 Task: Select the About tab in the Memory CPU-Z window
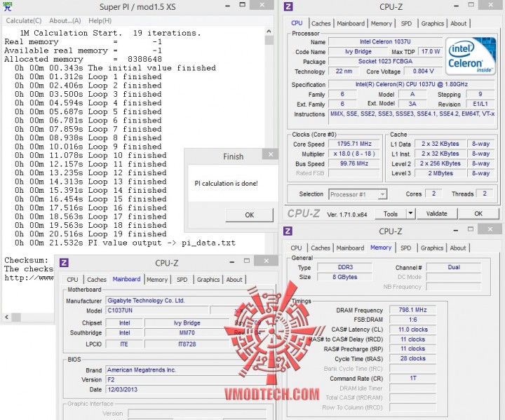pos(458,248)
